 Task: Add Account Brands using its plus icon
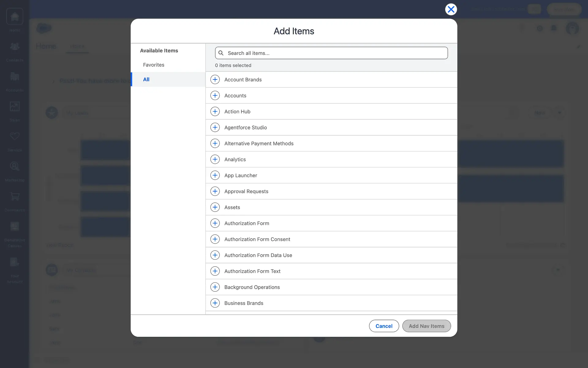(x=215, y=79)
